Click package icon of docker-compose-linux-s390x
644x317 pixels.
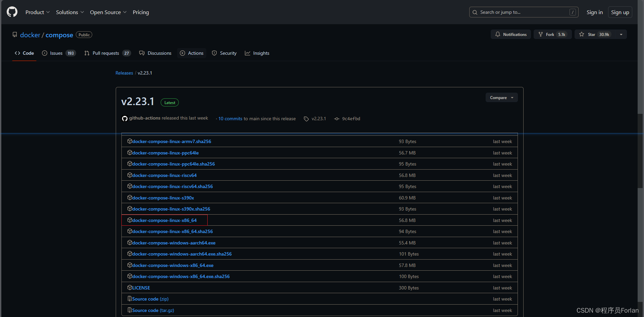(129, 198)
